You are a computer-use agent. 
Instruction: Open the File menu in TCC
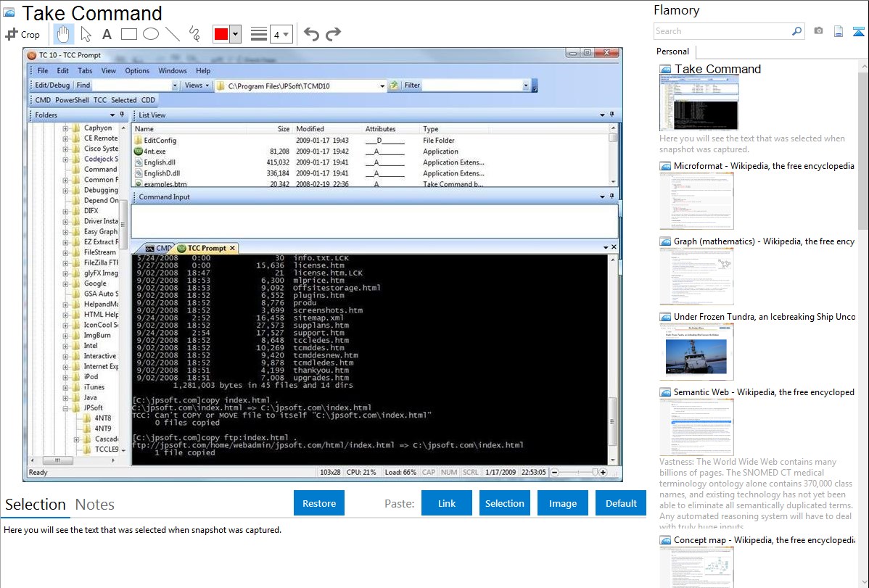pyautogui.click(x=43, y=70)
